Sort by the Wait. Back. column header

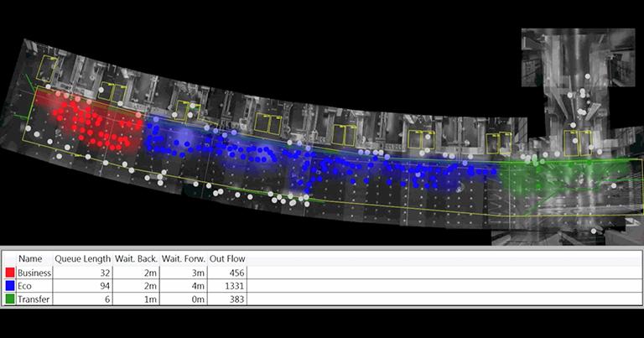136,258
